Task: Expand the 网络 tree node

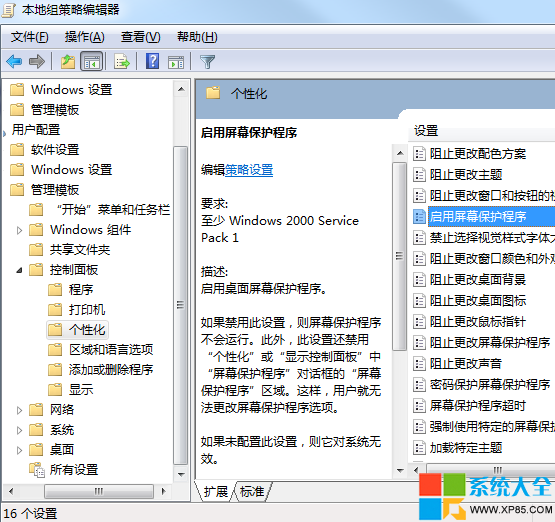Action: [x=19, y=410]
